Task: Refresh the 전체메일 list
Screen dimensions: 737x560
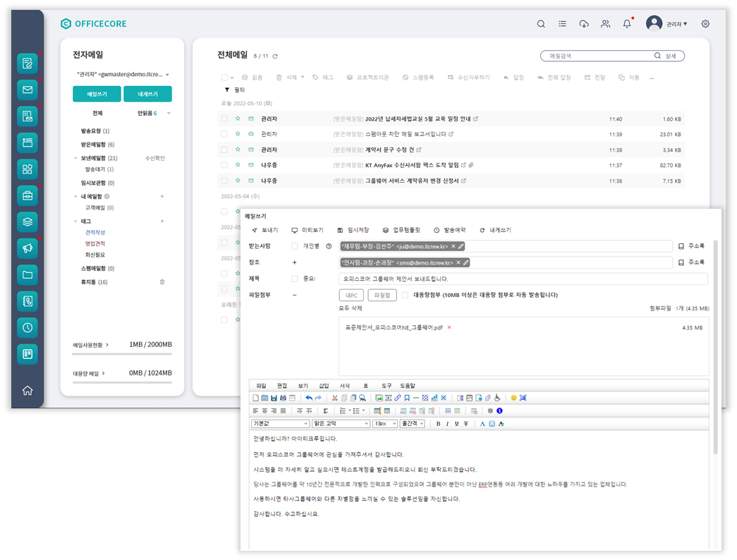Action: pos(275,56)
